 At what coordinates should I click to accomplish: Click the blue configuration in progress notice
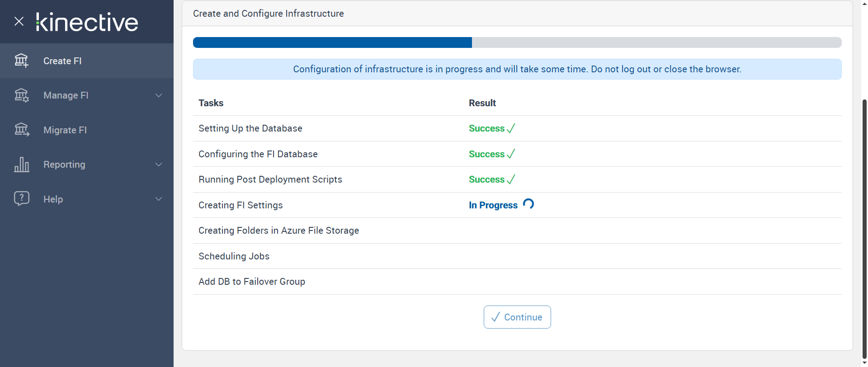pyautogui.click(x=517, y=69)
